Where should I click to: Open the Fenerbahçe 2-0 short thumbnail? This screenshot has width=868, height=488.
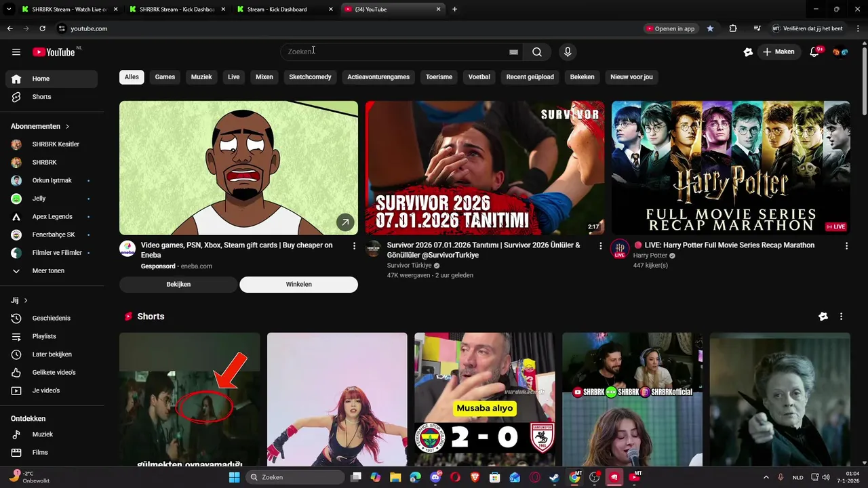pyautogui.click(x=484, y=400)
